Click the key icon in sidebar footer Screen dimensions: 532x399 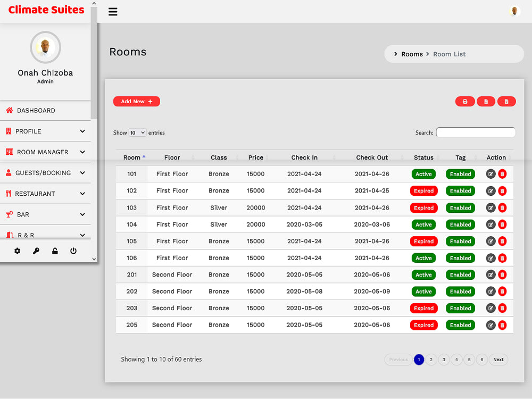pos(36,251)
